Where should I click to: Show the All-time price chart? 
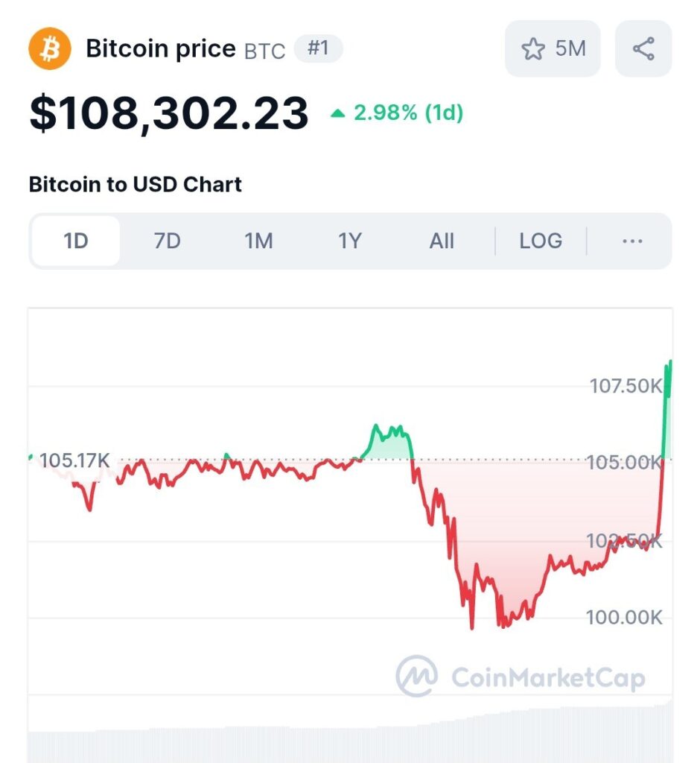442,241
